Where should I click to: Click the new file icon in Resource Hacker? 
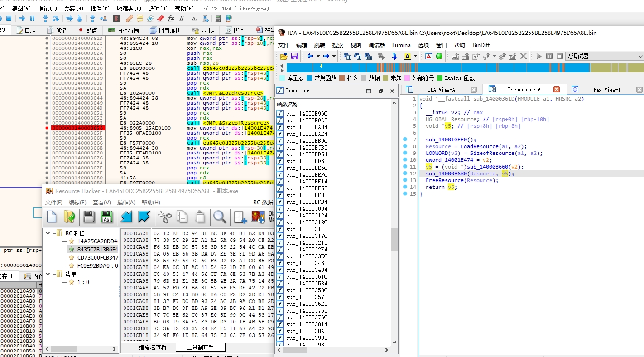[52, 217]
